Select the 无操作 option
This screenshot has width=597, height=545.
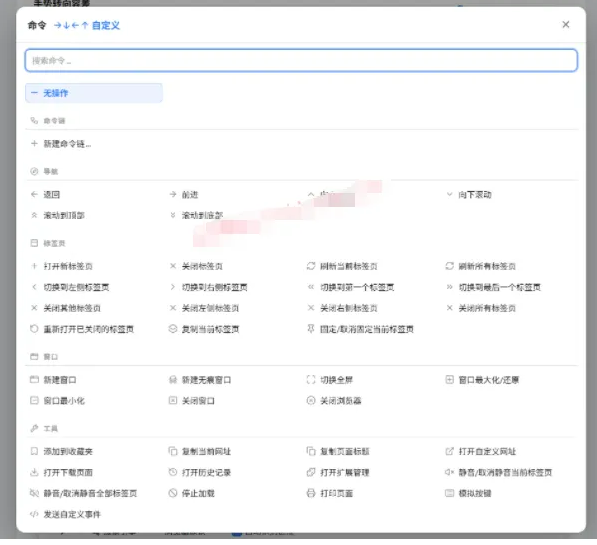pos(94,93)
